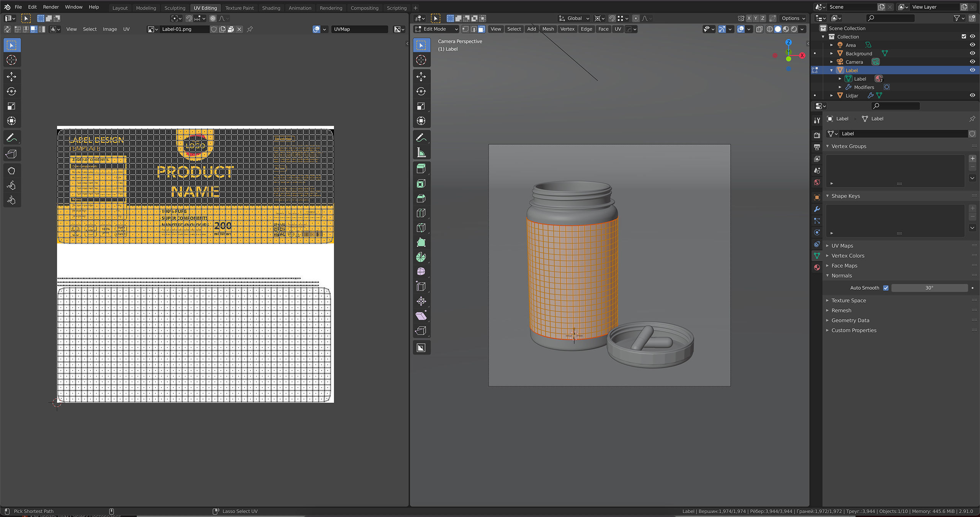Hide the Camera object in outliner
This screenshot has width=980, height=517.
point(972,62)
